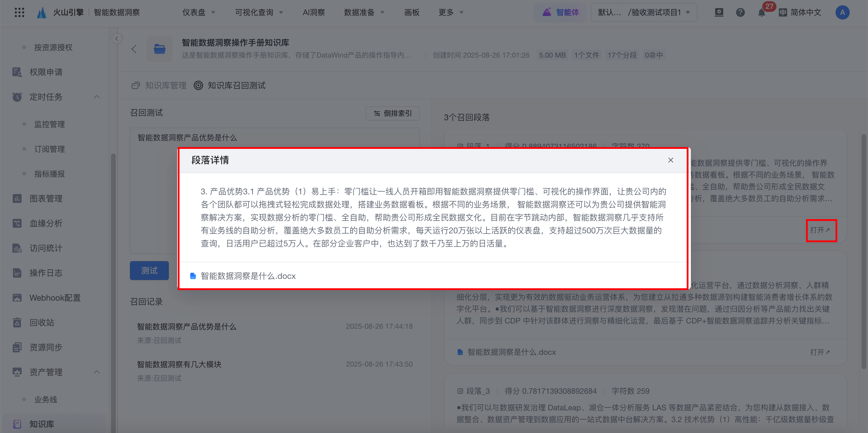Open the app grid launcher icon
This screenshot has height=433, width=868.
19,12
